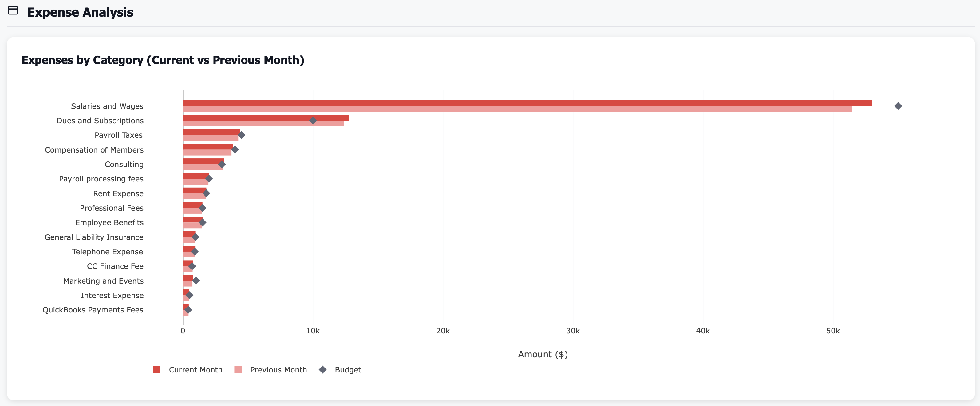Toggle the Budget series visibility

pos(347,369)
